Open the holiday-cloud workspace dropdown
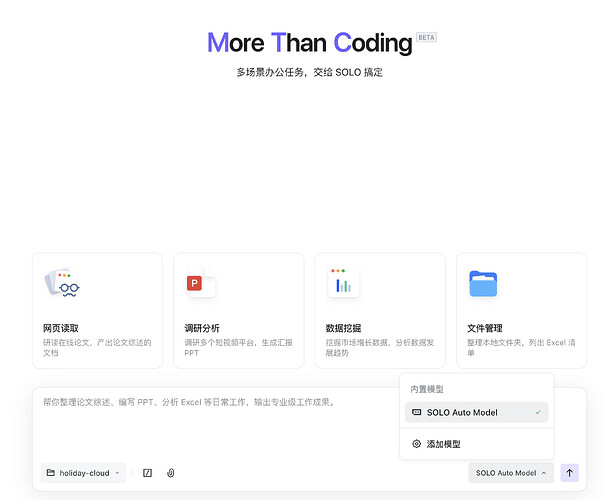The height and width of the screenshot is (500, 610). click(83, 473)
